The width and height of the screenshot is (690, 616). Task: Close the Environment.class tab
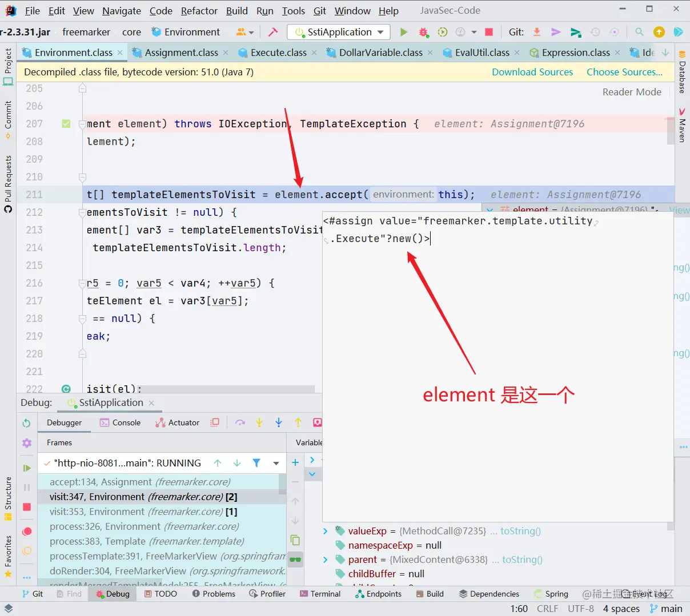120,53
